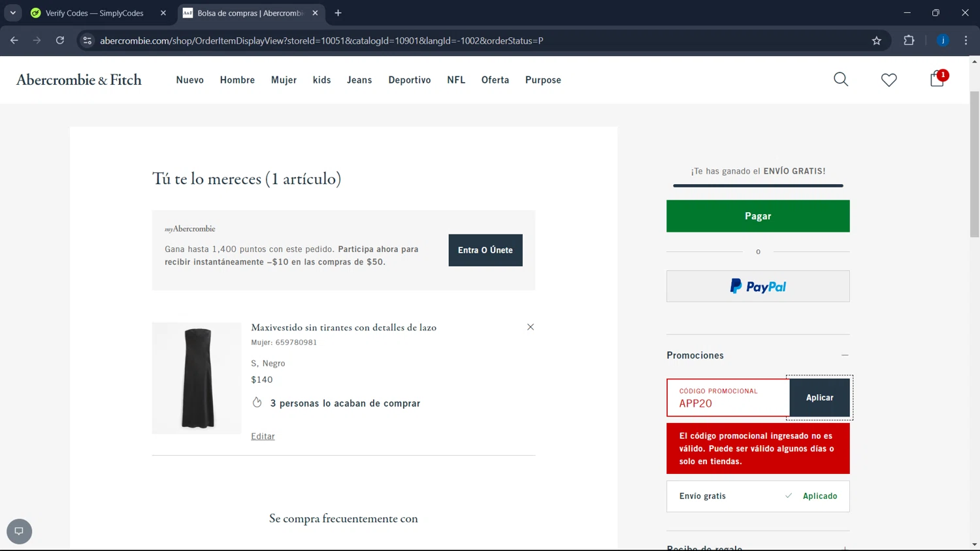Click the ENVÍO GRATIS earned message
Image resolution: width=980 pixels, height=551 pixels.
coord(758,171)
